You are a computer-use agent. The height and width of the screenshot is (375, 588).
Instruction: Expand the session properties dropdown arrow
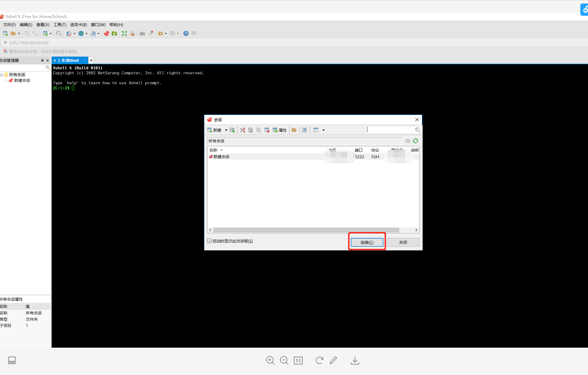tap(51, 33)
